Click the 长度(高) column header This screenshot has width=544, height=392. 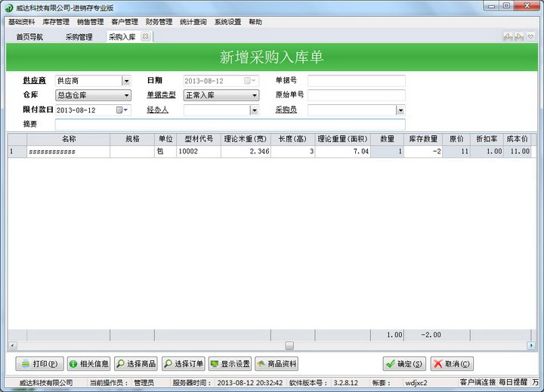click(293, 139)
